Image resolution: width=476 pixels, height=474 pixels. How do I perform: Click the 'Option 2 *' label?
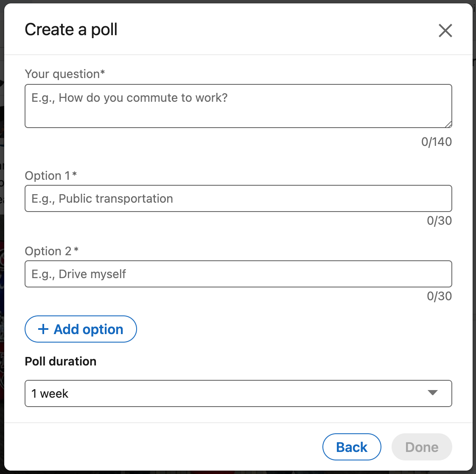(52, 251)
